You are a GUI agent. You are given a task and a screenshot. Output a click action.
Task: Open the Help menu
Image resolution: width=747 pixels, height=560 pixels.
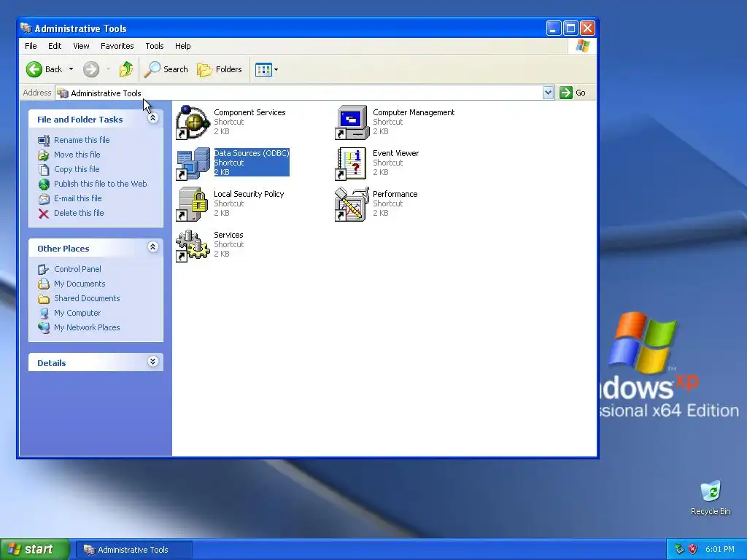click(x=182, y=46)
